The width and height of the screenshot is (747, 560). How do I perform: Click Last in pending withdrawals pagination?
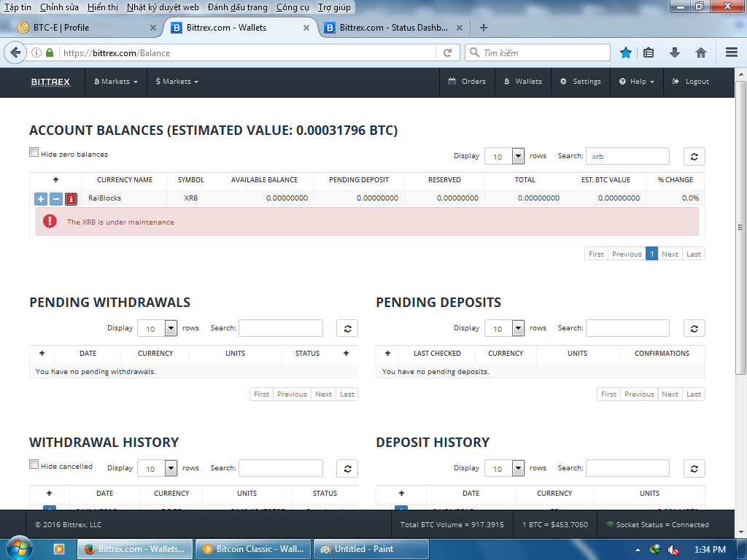coord(347,394)
